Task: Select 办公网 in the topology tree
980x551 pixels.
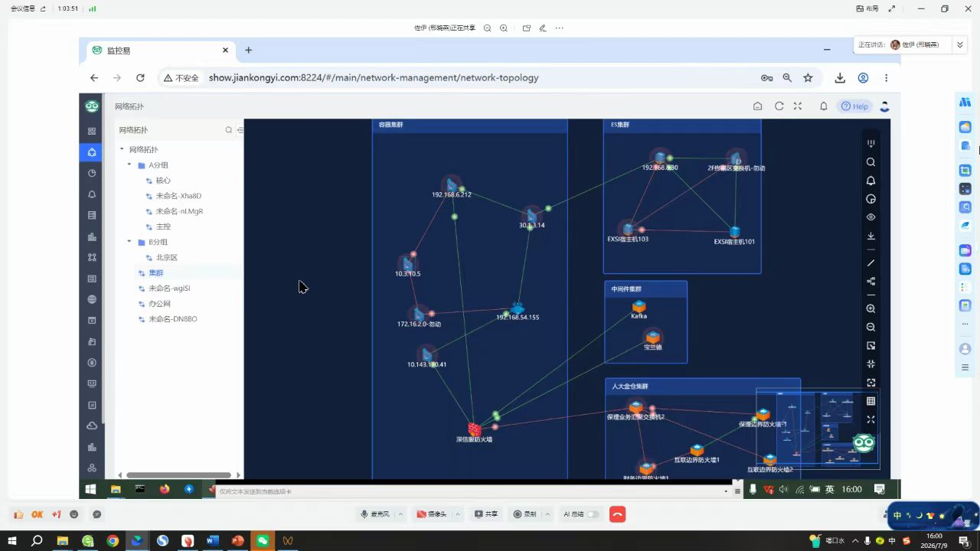Action: (x=159, y=304)
